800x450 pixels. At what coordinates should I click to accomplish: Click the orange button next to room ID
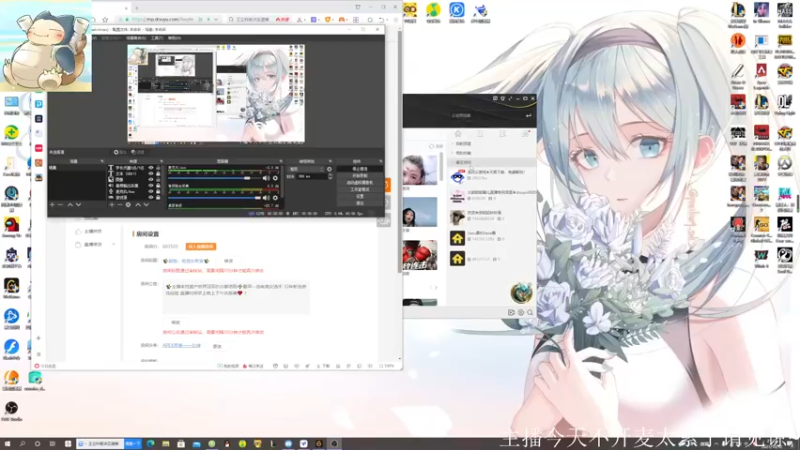tap(201, 246)
